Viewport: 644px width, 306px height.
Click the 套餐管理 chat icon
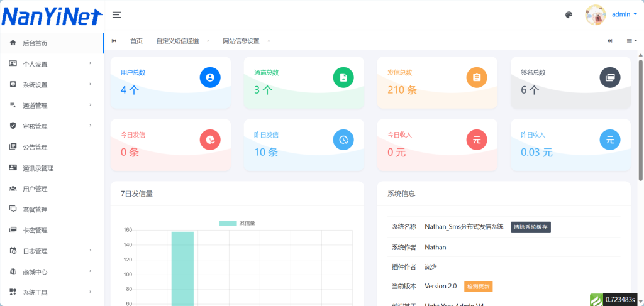[x=13, y=209]
